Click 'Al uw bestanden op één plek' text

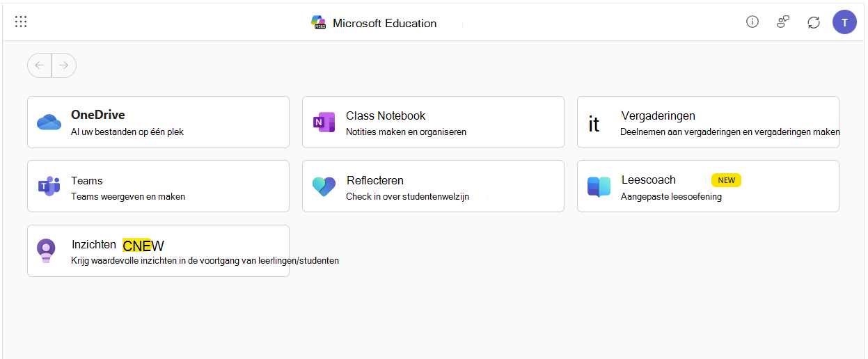[x=127, y=131]
